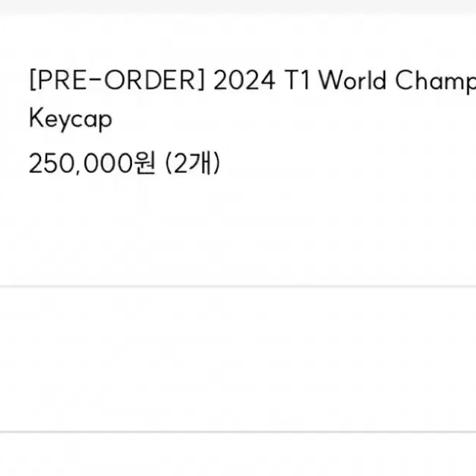Click blank space beneath the price line
Viewport: 476px width, 476px height.
238,231
